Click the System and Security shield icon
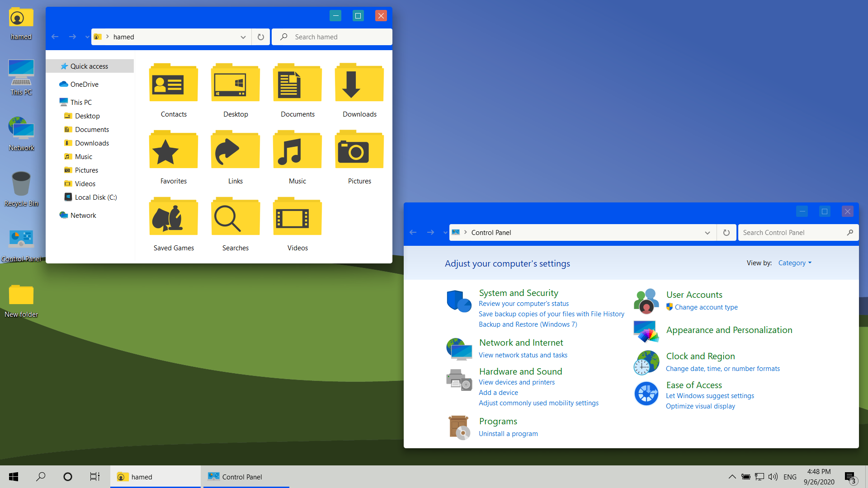Screen dimensions: 868x488 pyautogui.click(x=458, y=301)
